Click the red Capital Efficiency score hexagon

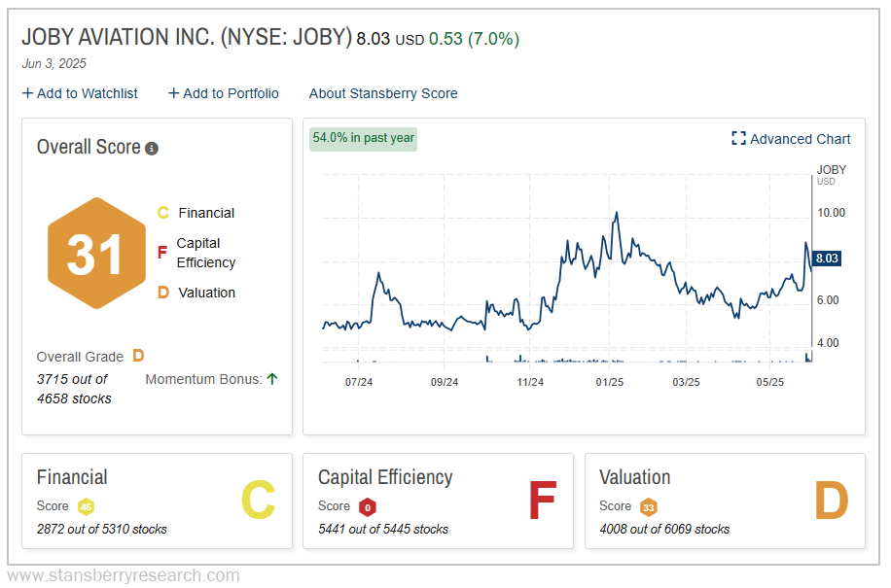pos(367,506)
